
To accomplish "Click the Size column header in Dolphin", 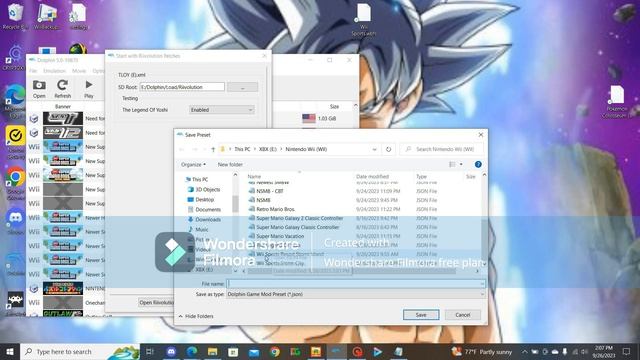I will [334, 106].
